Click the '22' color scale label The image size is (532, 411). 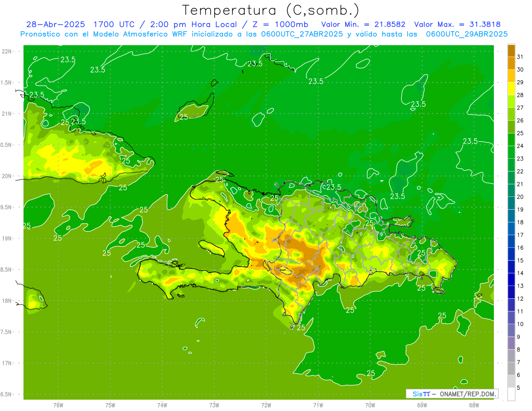coord(520,172)
